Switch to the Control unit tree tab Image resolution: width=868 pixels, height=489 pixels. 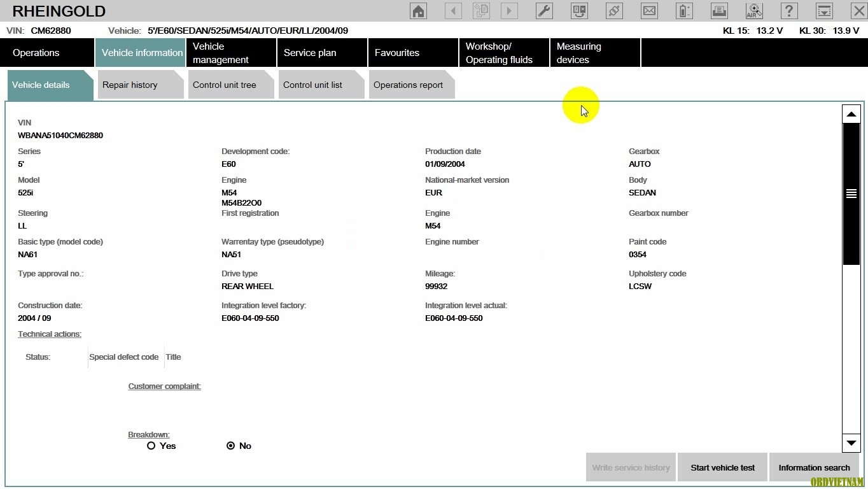pos(231,85)
